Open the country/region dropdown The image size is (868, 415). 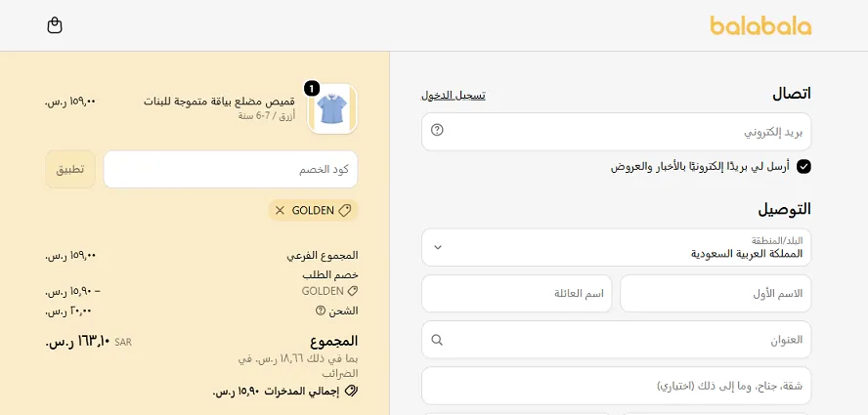coord(616,247)
